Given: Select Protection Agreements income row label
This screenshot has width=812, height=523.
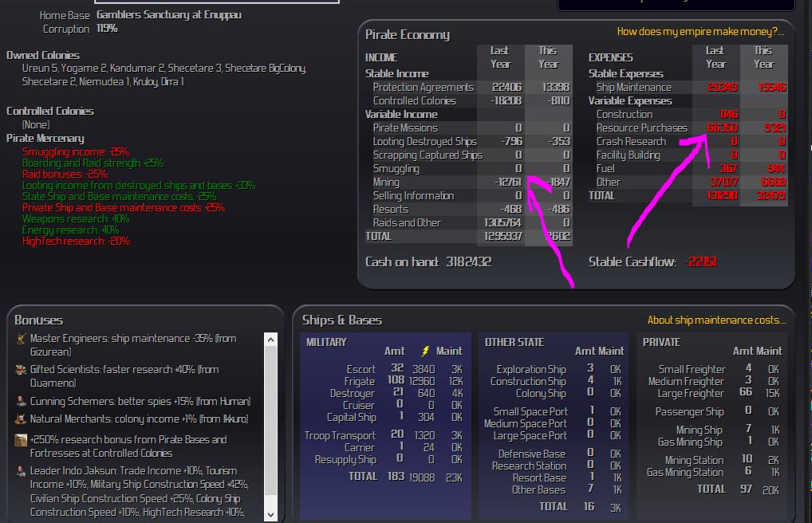Looking at the screenshot, I should (x=423, y=88).
